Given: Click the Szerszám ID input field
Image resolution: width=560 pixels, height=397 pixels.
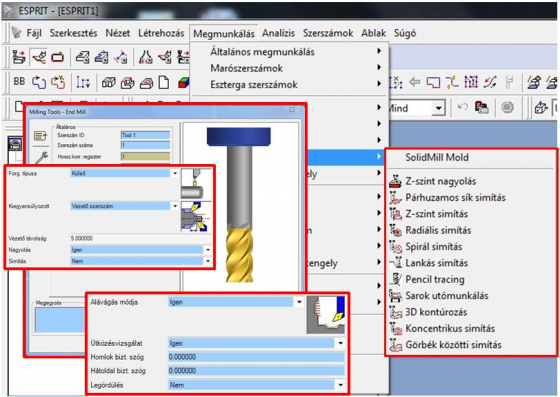Looking at the screenshot, I should click(x=145, y=135).
